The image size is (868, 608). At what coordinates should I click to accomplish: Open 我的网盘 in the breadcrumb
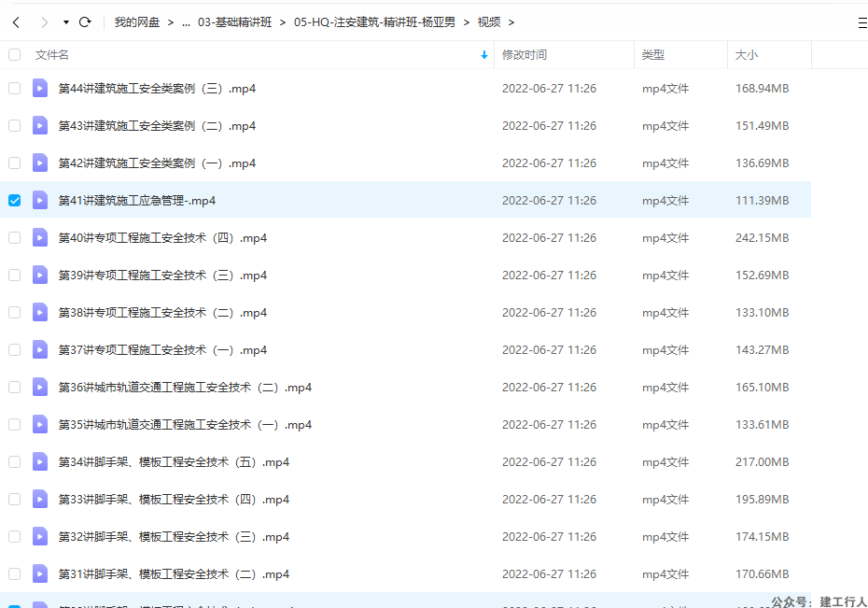point(136,22)
